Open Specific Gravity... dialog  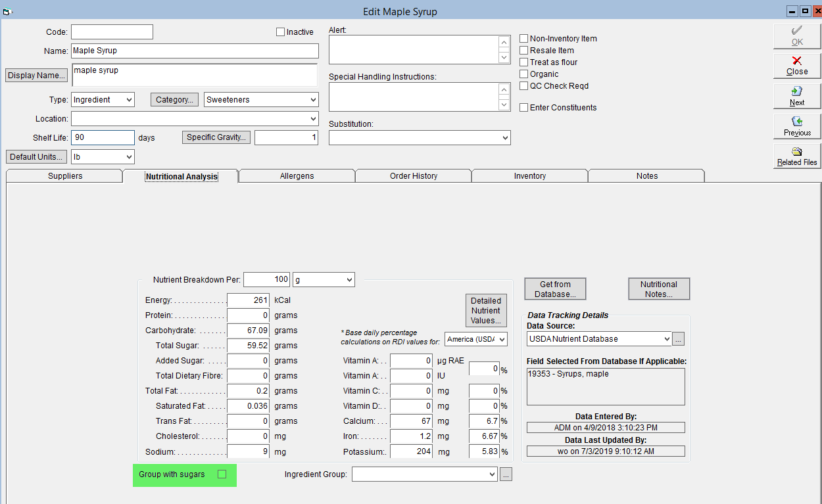216,137
